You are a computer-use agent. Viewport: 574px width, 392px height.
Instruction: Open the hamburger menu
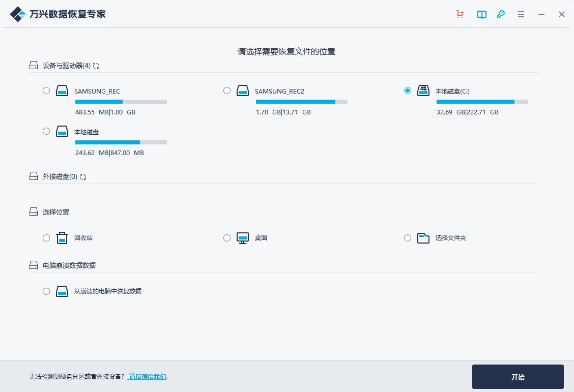[x=521, y=14]
